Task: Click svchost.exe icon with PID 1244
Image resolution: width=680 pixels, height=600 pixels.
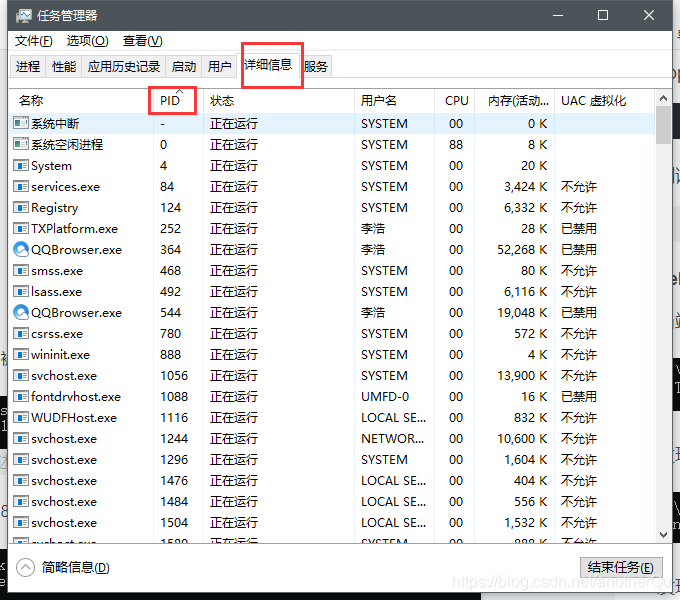Action: click(21, 438)
